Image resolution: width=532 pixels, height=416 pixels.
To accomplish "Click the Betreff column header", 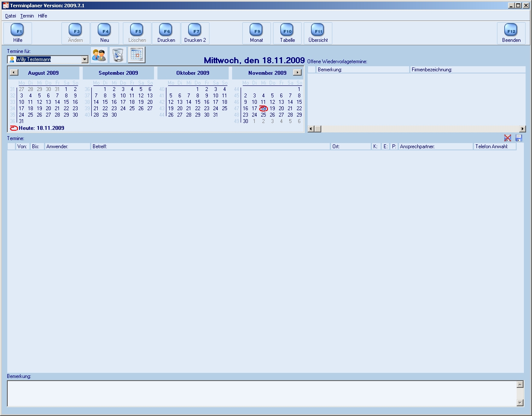I will [x=211, y=146].
